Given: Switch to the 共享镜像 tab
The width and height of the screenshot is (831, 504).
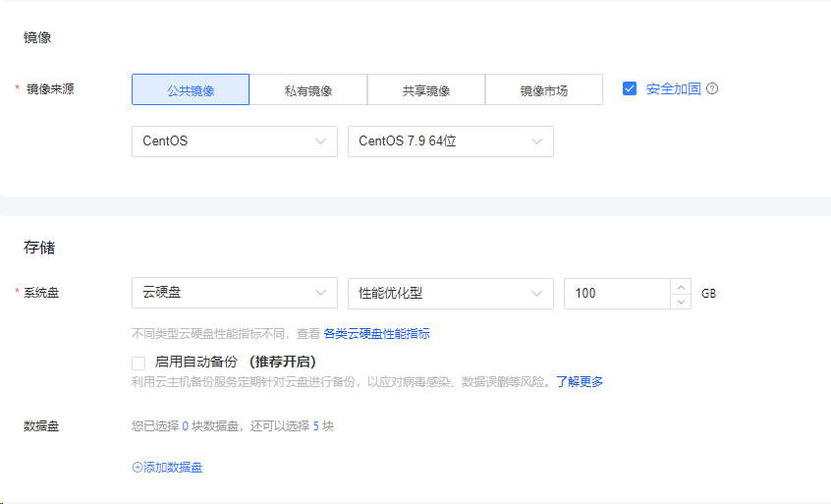Looking at the screenshot, I should coord(426,90).
